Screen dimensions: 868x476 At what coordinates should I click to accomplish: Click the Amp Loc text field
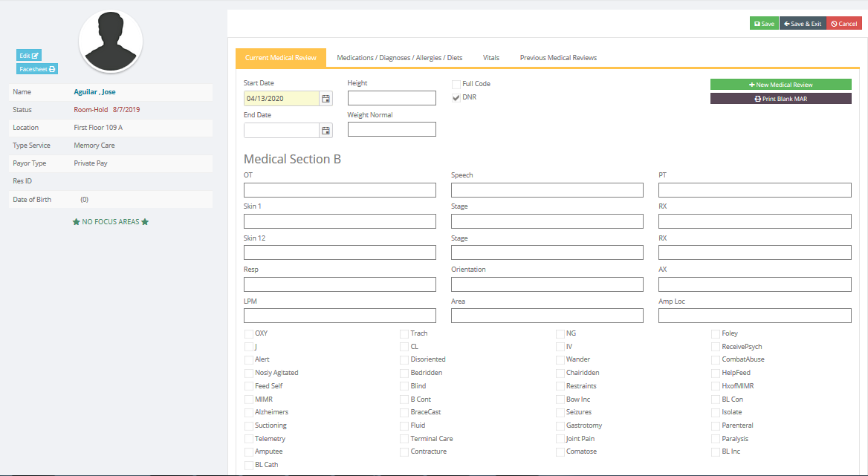tap(754, 316)
